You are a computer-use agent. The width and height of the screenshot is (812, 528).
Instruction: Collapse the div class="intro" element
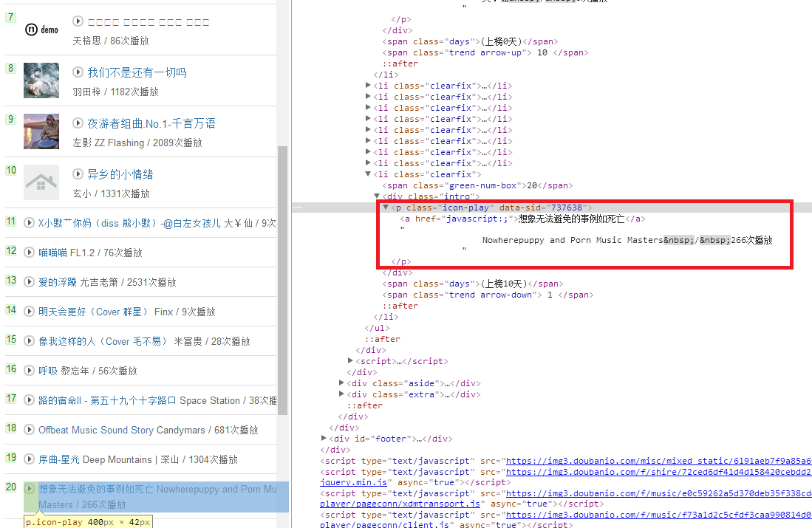(378, 196)
